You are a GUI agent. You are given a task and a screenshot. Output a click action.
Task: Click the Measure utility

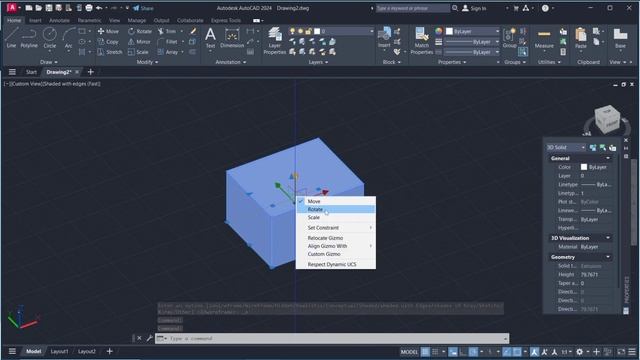pos(544,38)
